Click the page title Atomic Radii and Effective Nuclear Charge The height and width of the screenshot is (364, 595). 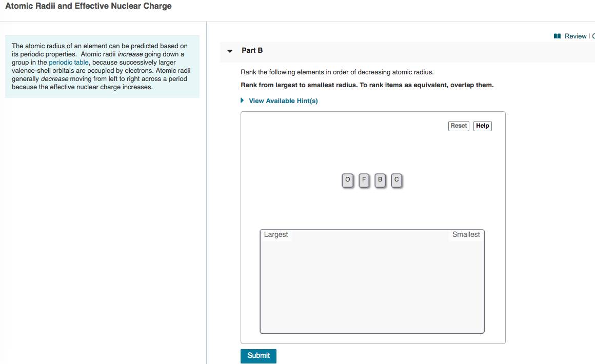(88, 6)
